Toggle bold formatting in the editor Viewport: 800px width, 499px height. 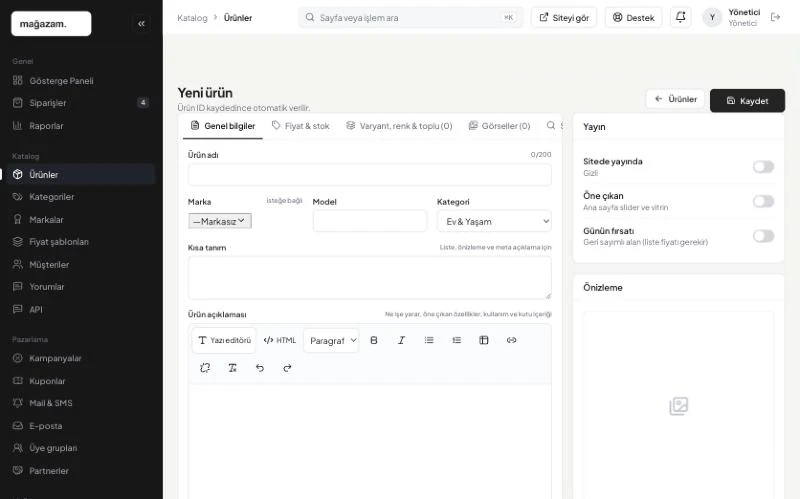tap(373, 340)
